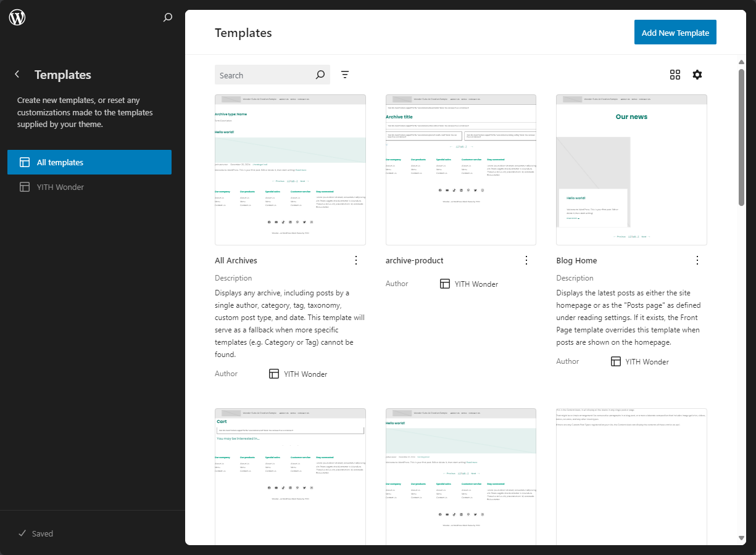Click the Add New Template button
Screen dimensions: 756x555
(675, 32)
